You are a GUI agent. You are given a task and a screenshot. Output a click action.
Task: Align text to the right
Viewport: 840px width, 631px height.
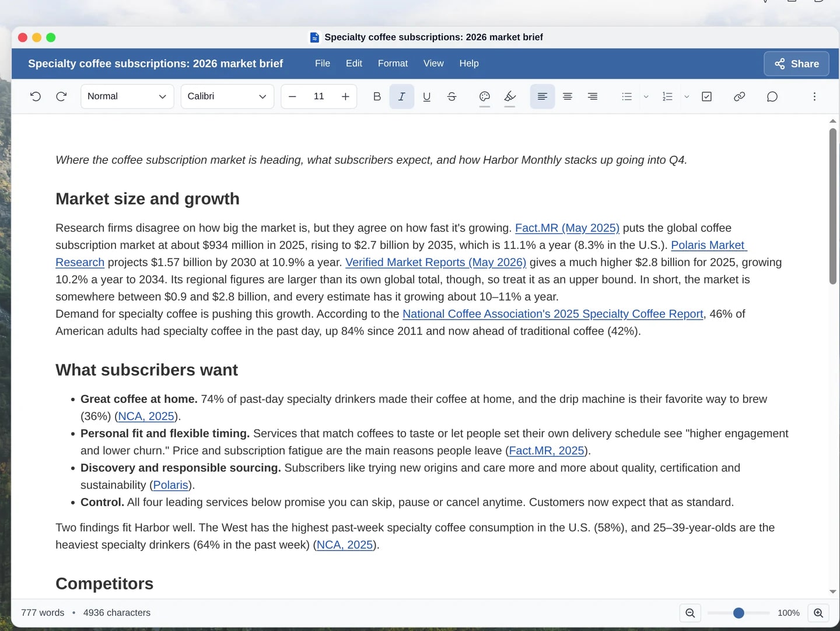point(593,96)
